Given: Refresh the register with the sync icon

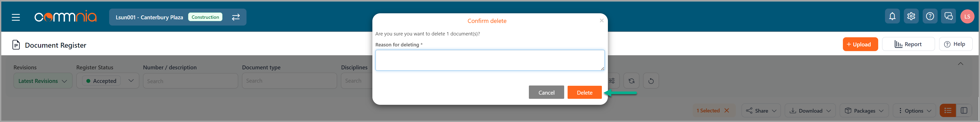Looking at the screenshot, I should (631, 81).
